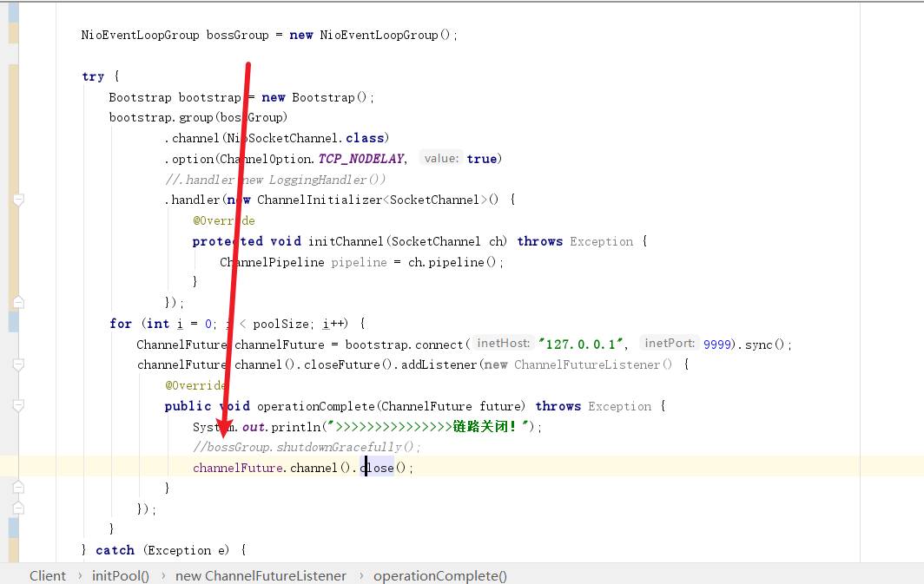Screen dimensions: 924x584
Task: Click the commented-out shutdownGracefully line
Action: (307, 447)
